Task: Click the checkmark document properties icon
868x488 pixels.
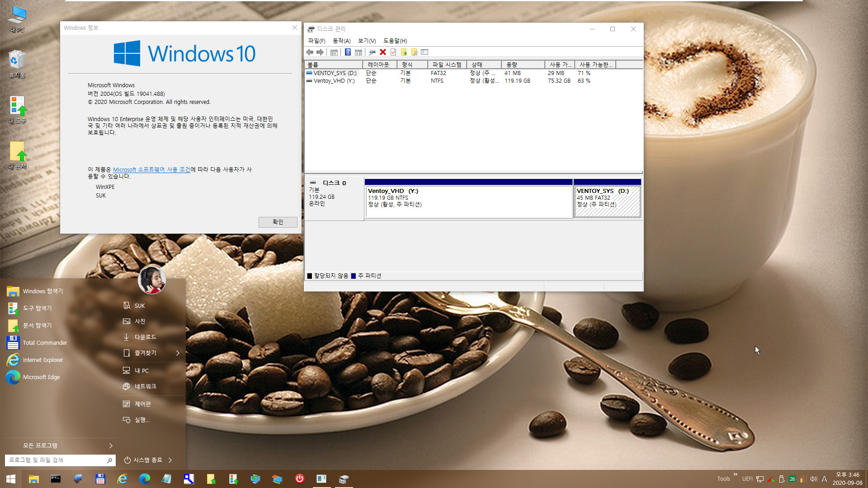Action: pos(393,52)
